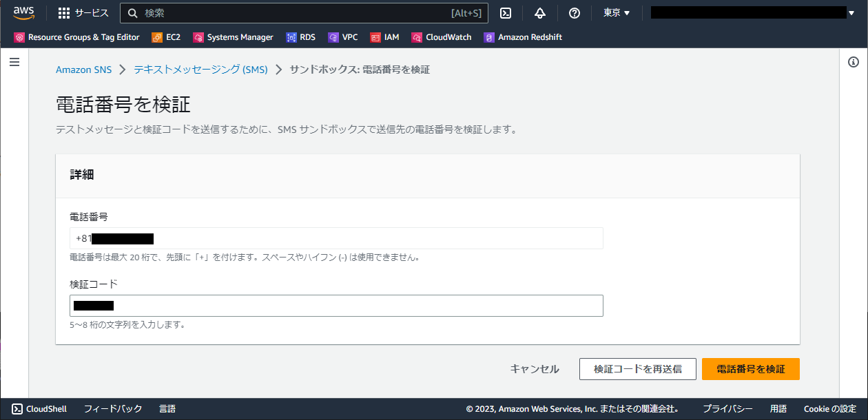Image resolution: width=868 pixels, height=420 pixels.
Task: Open the RDS shortcut icon
Action: 301,37
